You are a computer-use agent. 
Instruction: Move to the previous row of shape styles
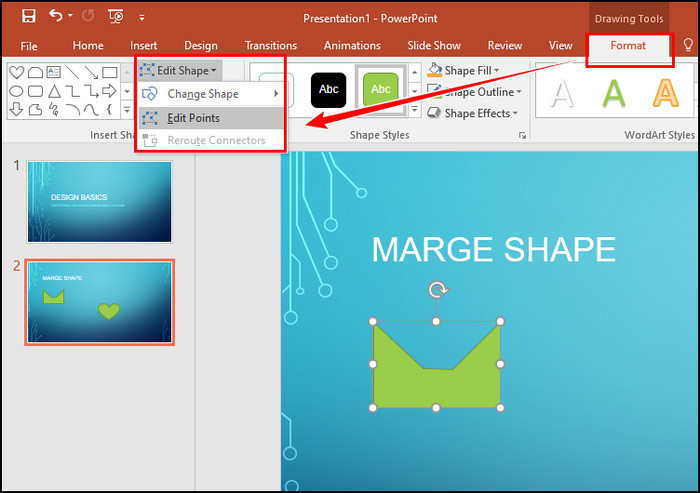(415, 72)
